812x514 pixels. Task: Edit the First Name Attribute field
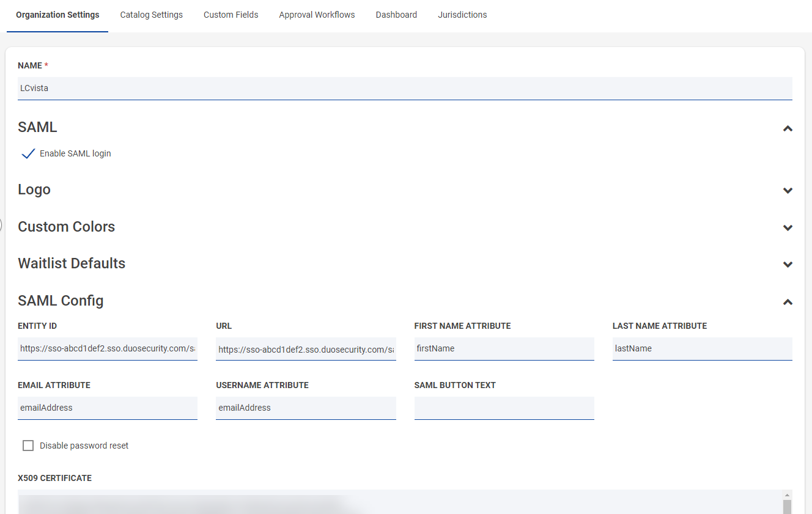tap(504, 348)
